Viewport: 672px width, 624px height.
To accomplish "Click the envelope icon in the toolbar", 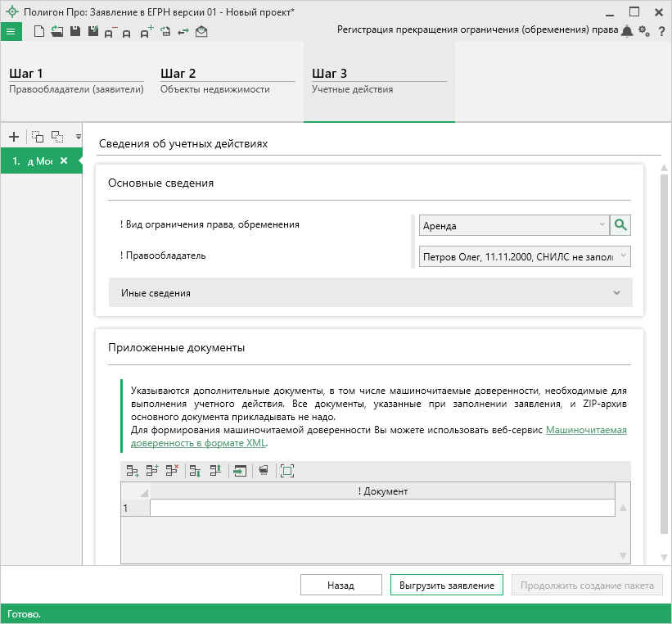I will [201, 31].
